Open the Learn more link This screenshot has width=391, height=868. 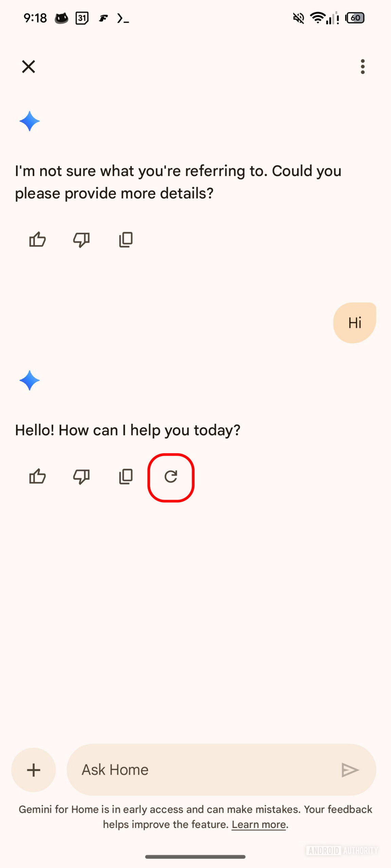(259, 825)
